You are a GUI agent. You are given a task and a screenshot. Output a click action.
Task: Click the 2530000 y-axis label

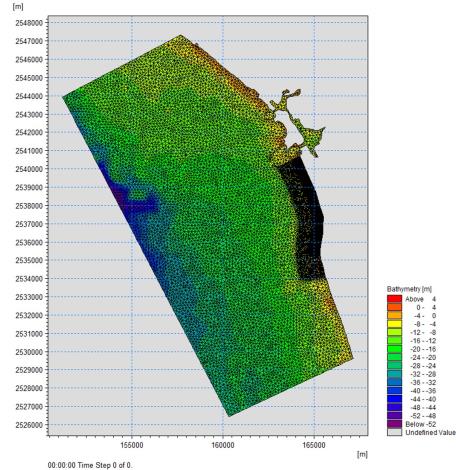[29, 352]
